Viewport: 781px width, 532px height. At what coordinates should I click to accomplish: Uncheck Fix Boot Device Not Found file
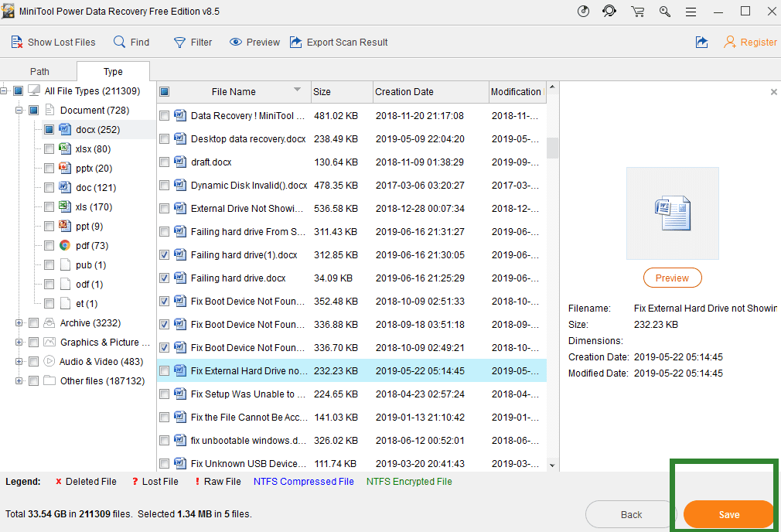165,301
